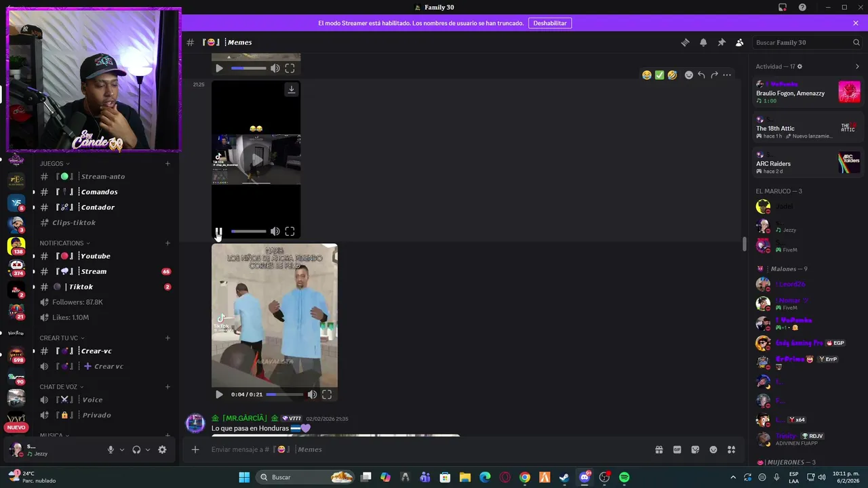The height and width of the screenshot is (488, 868).
Task: Toggle the member list icon
Action: [740, 42]
